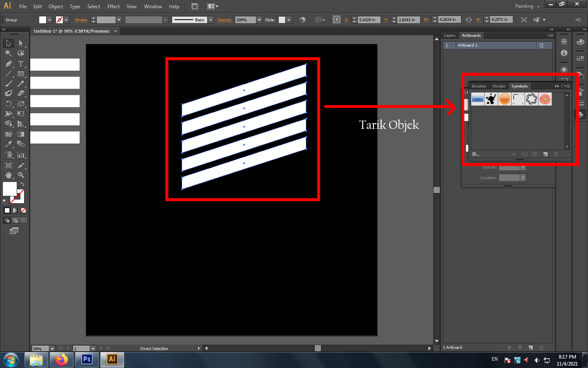Open the Painting workspace switcher

pos(527,6)
